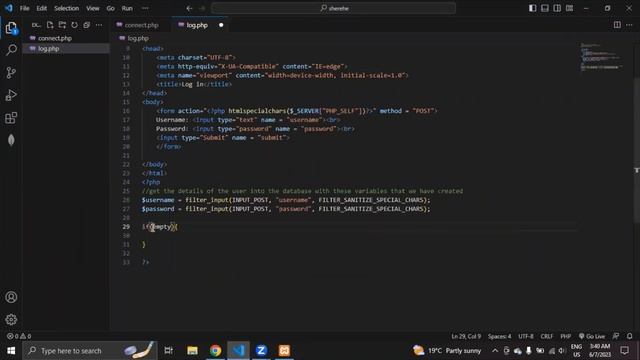Go back with the navigation arrow
The height and width of the screenshot is (360, 640).
(189, 8)
